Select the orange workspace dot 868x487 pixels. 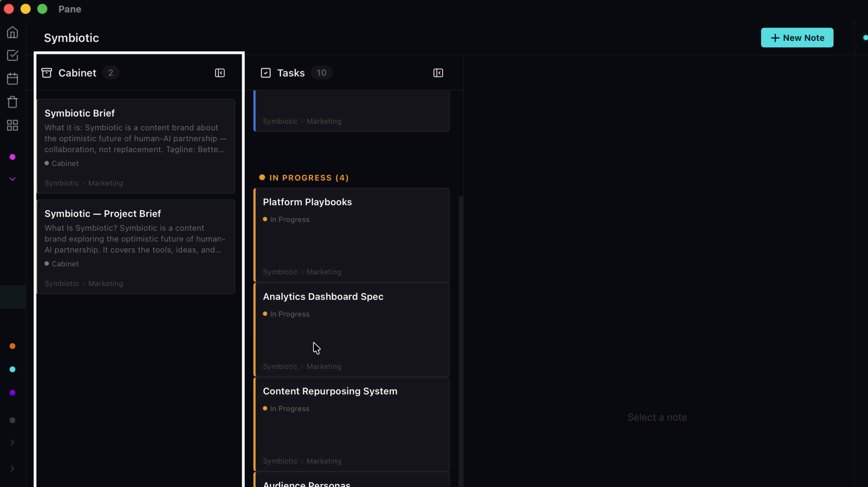click(13, 346)
